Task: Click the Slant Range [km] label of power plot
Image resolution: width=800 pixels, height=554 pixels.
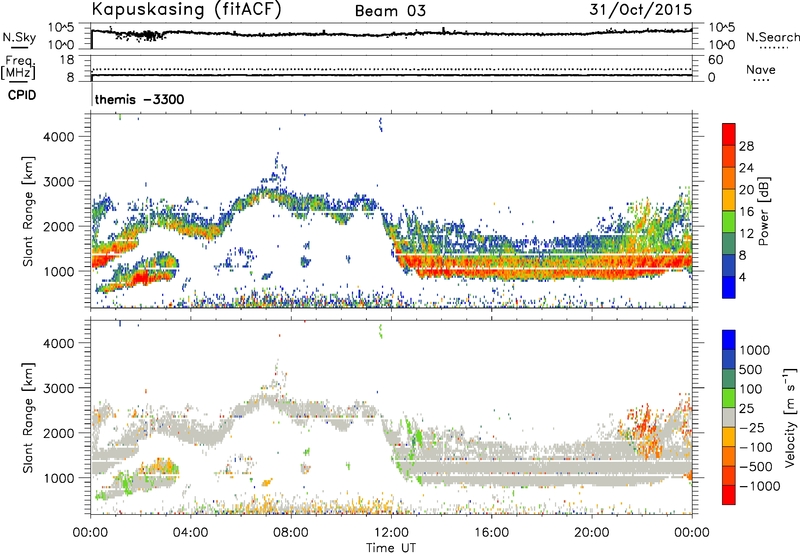Action: (x=28, y=211)
